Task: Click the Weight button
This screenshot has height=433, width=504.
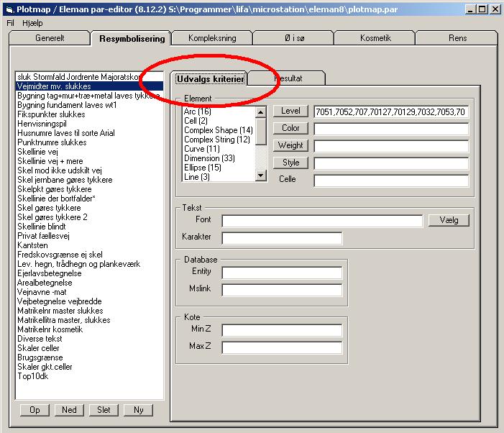Action: pos(290,145)
